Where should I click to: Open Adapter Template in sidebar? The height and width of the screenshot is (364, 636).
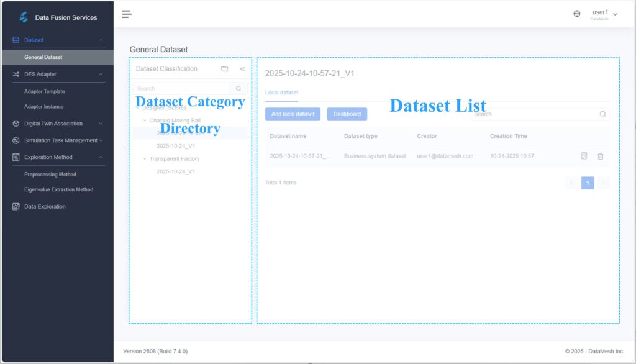click(x=45, y=91)
